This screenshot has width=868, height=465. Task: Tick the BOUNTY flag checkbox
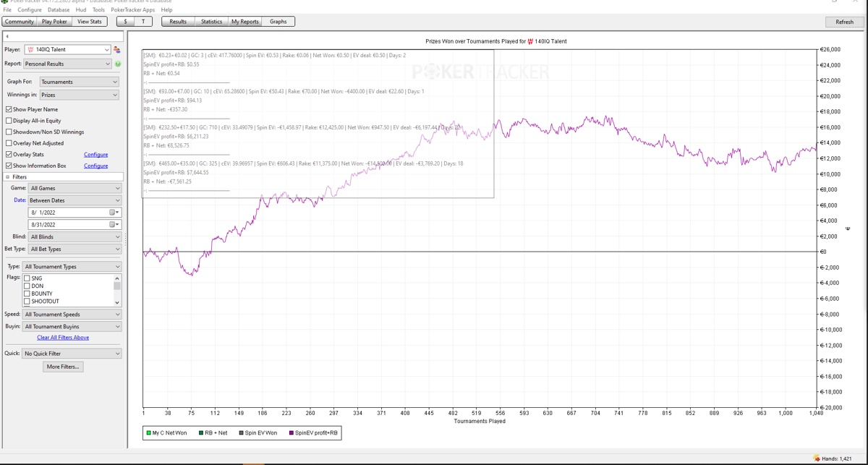[x=27, y=294]
